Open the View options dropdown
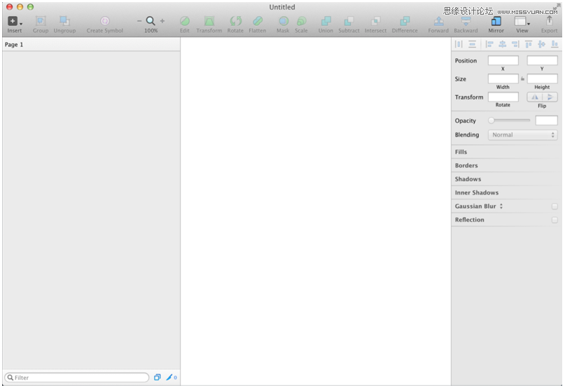 [x=522, y=21]
